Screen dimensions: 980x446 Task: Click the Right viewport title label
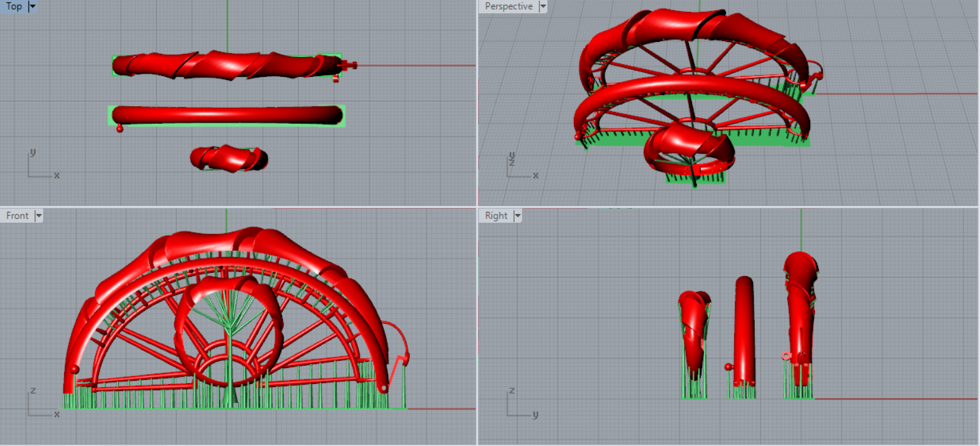(496, 216)
